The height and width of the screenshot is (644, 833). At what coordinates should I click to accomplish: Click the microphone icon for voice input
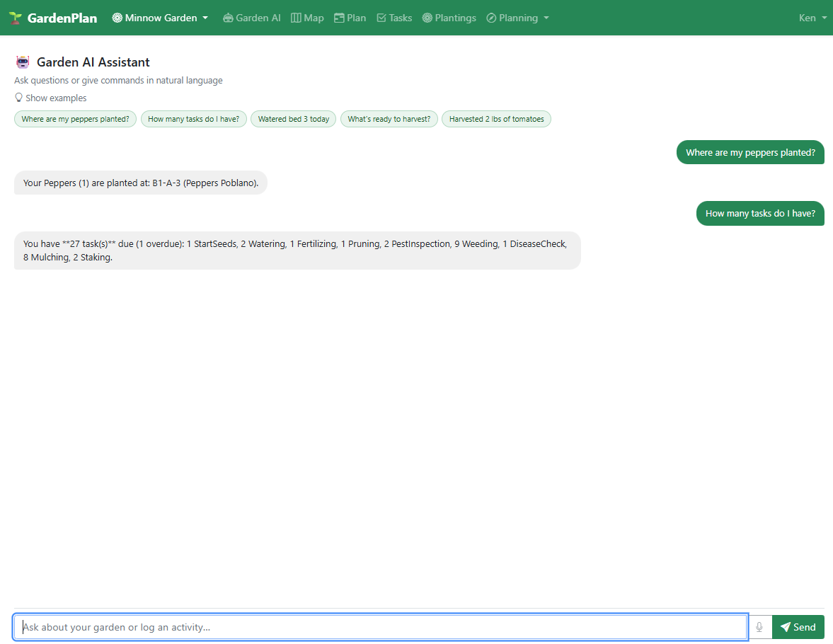point(758,627)
